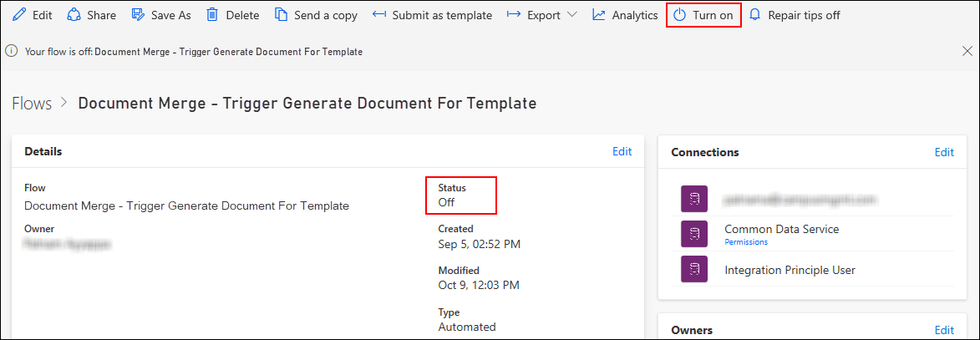Click the Send a copy icon
The image size is (980, 340).
pos(282,15)
